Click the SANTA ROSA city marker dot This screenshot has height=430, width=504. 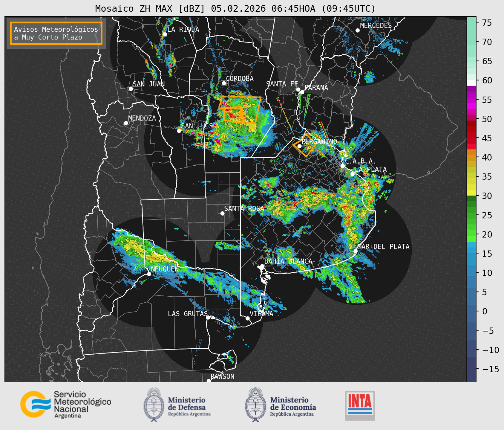click(x=222, y=213)
